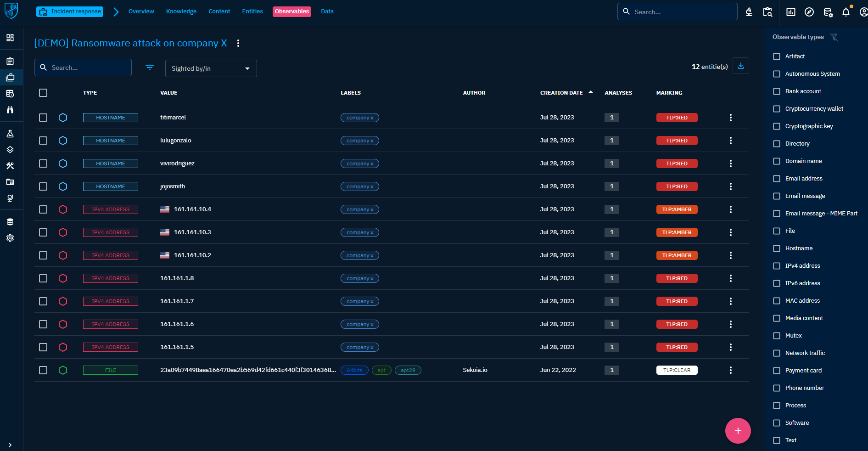
Task: Open the dashboard icon in the top bar
Action: tap(790, 12)
